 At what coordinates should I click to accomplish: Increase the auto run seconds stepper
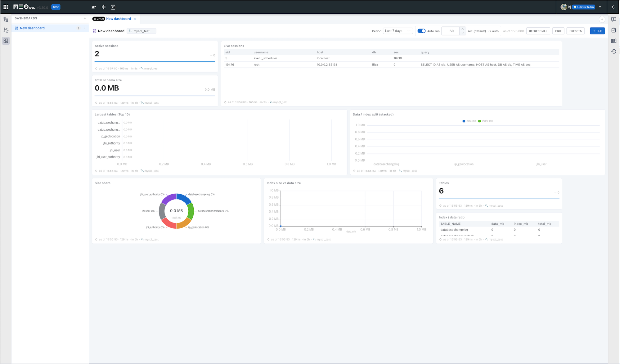462,29
